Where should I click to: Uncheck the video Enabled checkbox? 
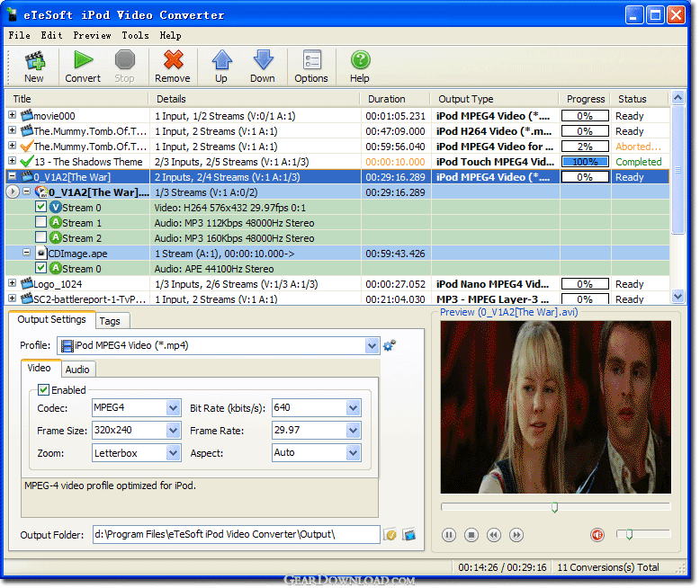(x=42, y=390)
